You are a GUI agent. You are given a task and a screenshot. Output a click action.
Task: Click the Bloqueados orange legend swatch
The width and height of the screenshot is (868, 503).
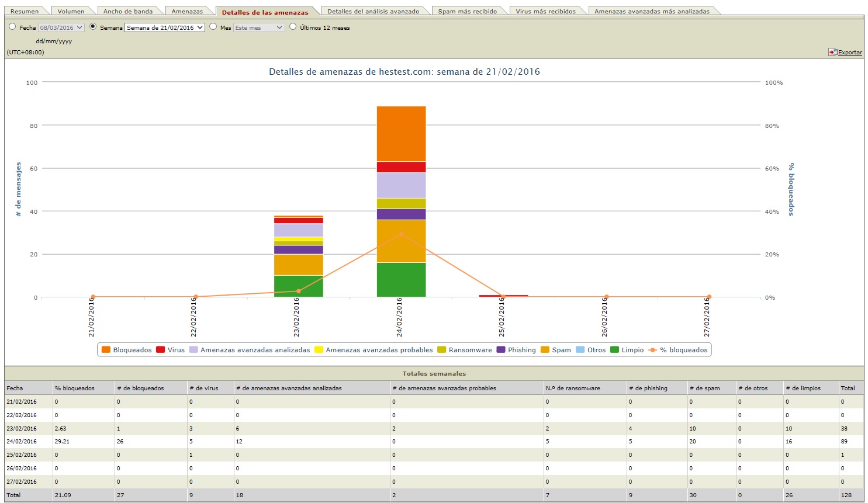pos(106,350)
